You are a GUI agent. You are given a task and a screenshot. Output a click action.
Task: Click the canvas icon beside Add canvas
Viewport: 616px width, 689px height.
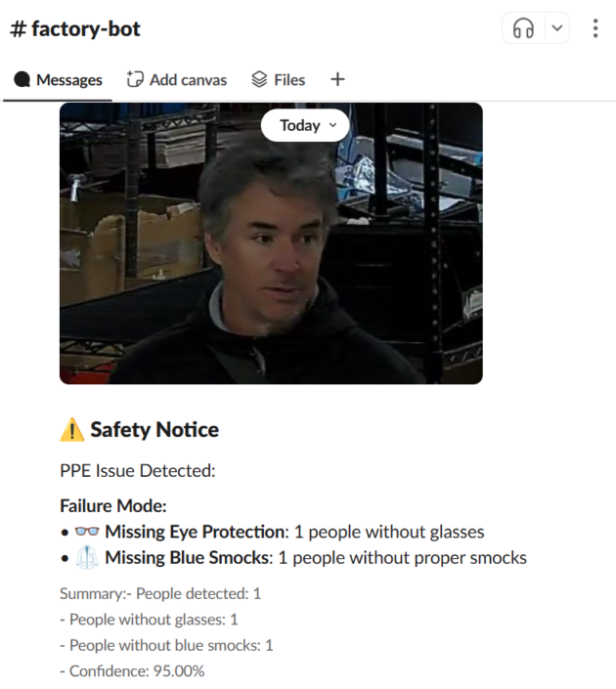coord(135,79)
